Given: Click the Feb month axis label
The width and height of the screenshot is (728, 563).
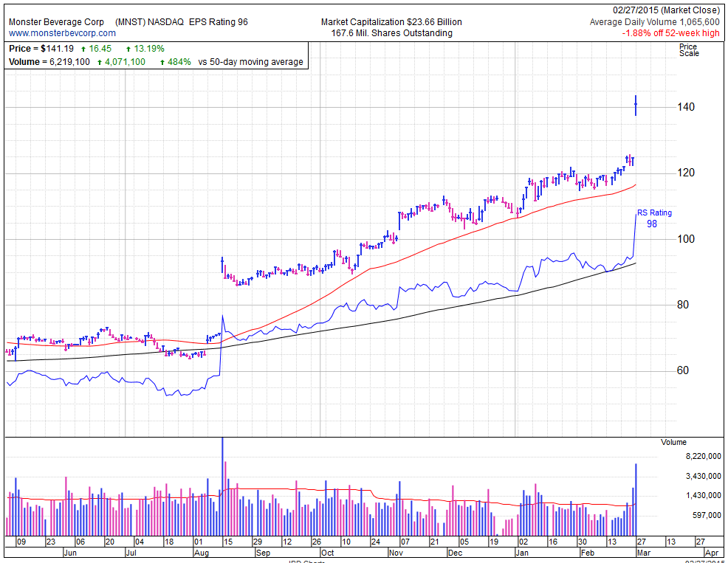Looking at the screenshot, I should [x=587, y=553].
